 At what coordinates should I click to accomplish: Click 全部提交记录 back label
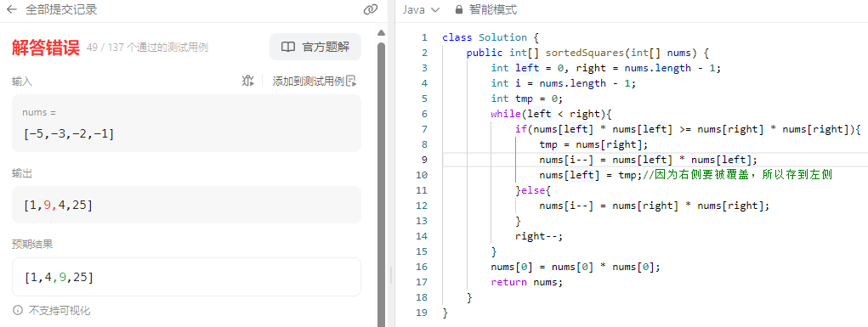[x=61, y=9]
